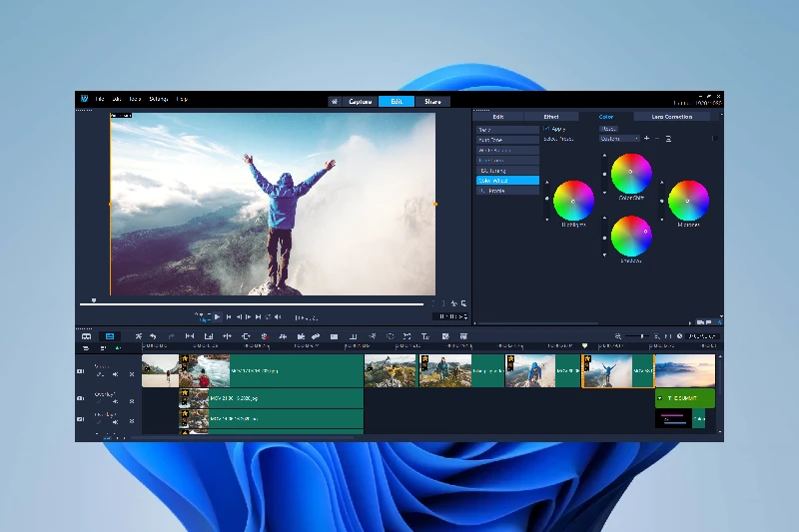Click the timeline zoom slider

636,336
